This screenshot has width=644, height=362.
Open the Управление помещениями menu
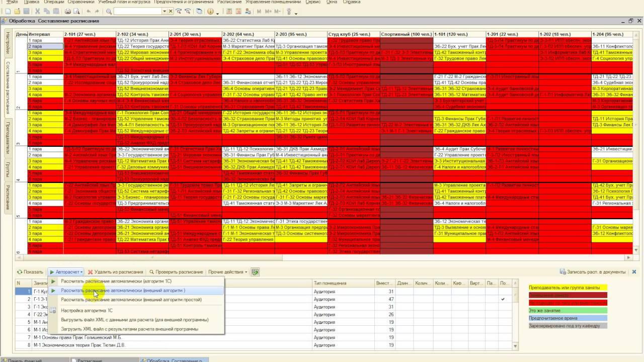click(272, 2)
